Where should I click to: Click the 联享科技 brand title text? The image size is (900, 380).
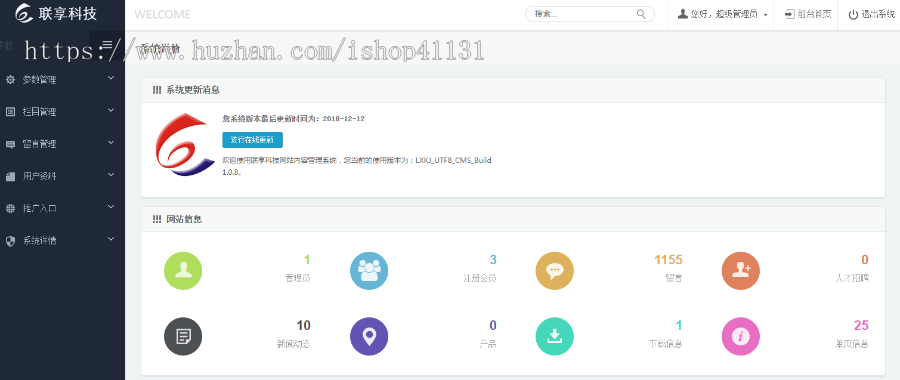click(68, 13)
